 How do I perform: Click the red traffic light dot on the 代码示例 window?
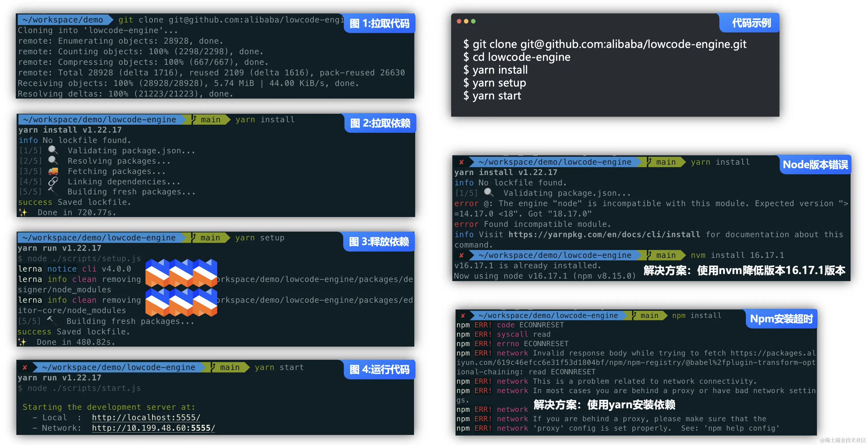pyautogui.click(x=459, y=21)
